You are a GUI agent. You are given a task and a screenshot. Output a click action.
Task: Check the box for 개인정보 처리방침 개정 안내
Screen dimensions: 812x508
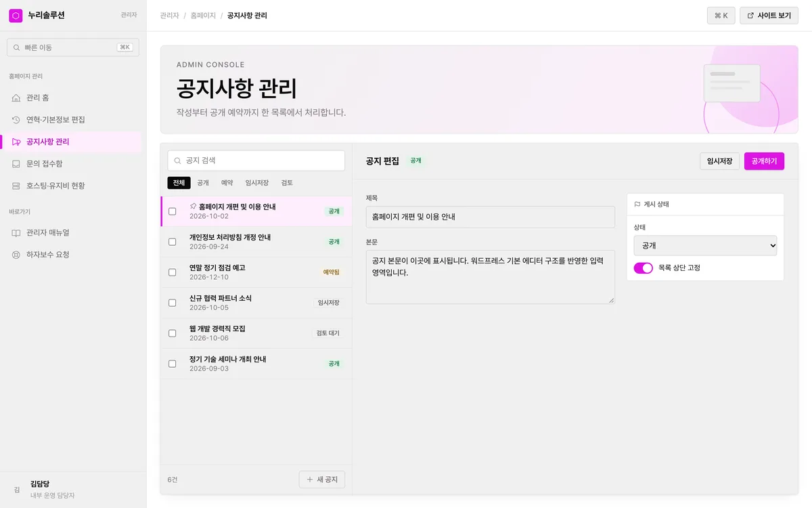click(172, 242)
